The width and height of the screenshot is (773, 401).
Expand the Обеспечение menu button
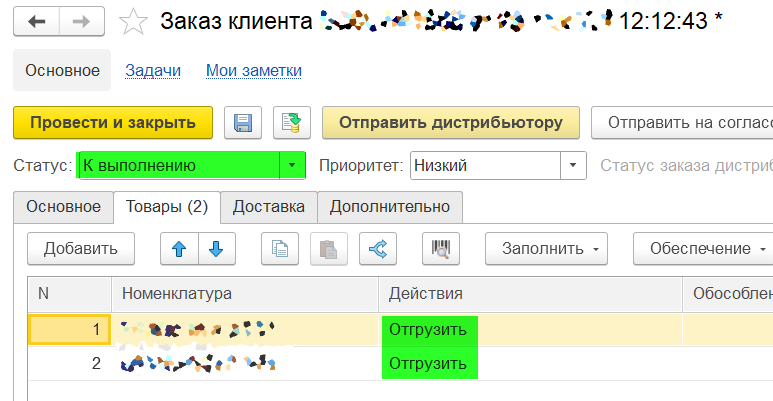click(x=703, y=249)
